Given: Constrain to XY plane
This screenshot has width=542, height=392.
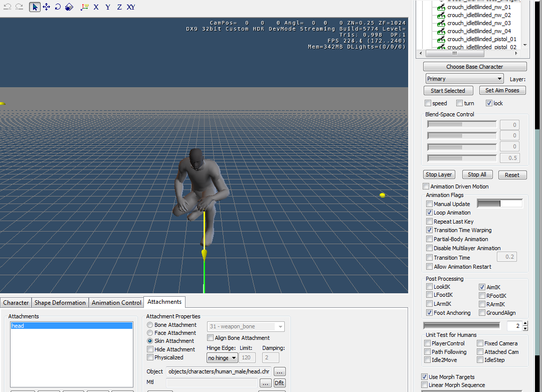Looking at the screenshot, I should (131, 7).
